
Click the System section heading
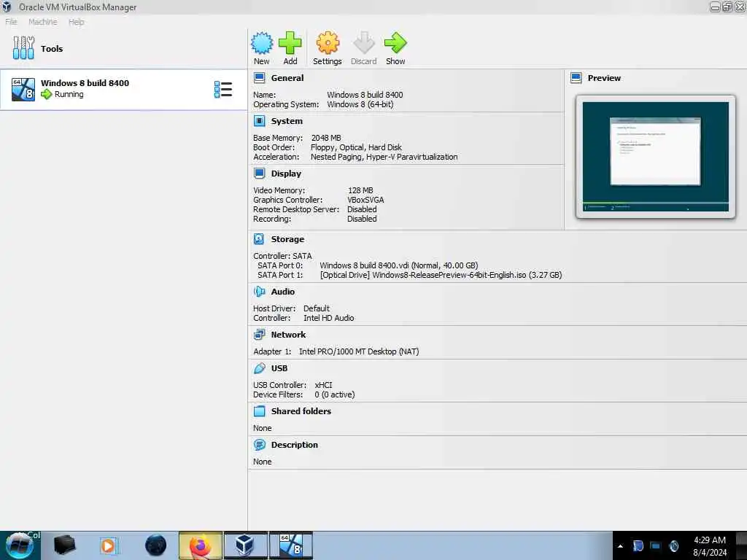[287, 121]
